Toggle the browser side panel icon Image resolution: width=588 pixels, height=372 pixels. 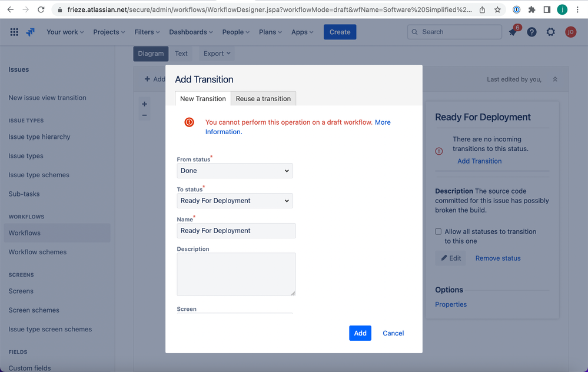pos(547,10)
